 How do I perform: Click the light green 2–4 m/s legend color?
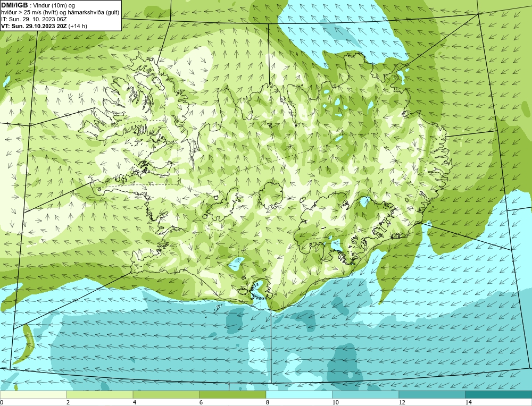pos(100,394)
